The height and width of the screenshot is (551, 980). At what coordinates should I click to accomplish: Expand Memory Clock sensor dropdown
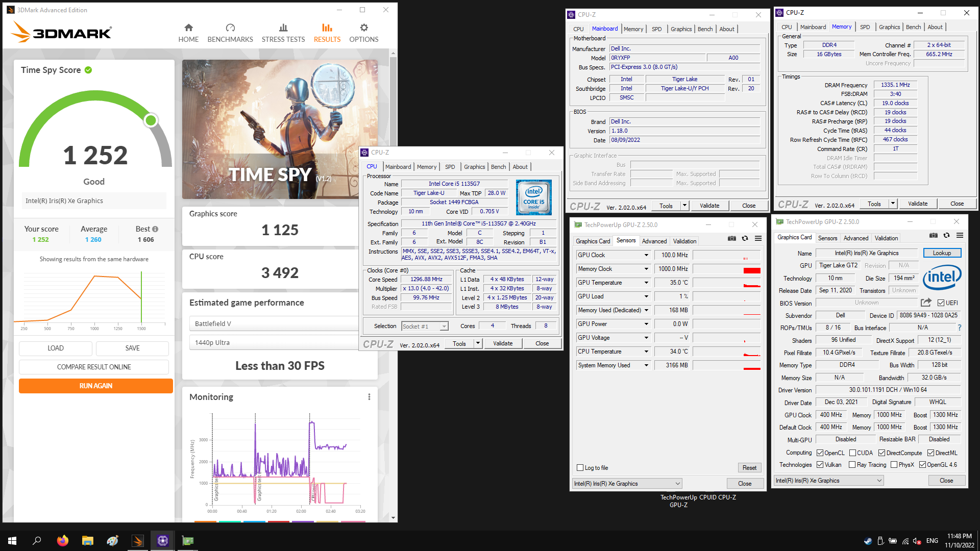click(x=646, y=269)
